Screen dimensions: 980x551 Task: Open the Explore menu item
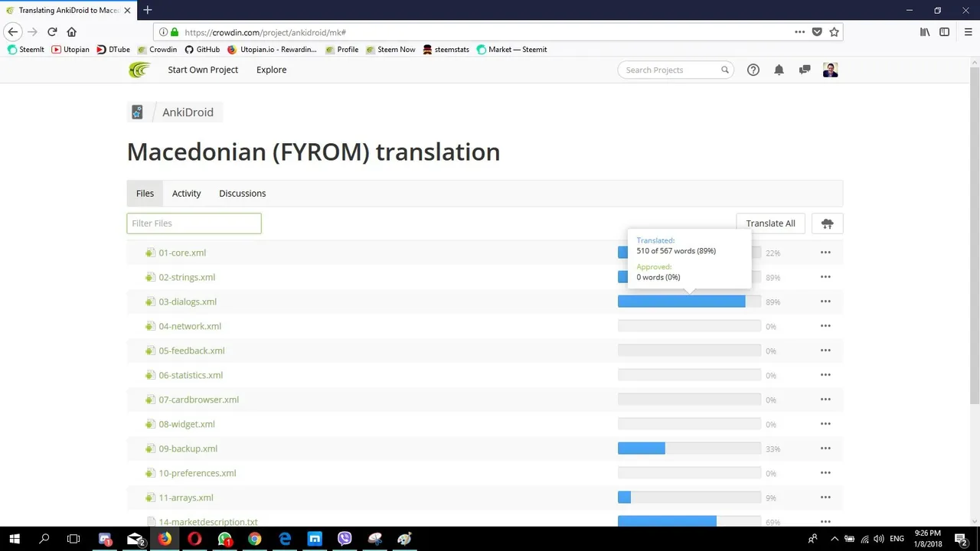click(271, 70)
